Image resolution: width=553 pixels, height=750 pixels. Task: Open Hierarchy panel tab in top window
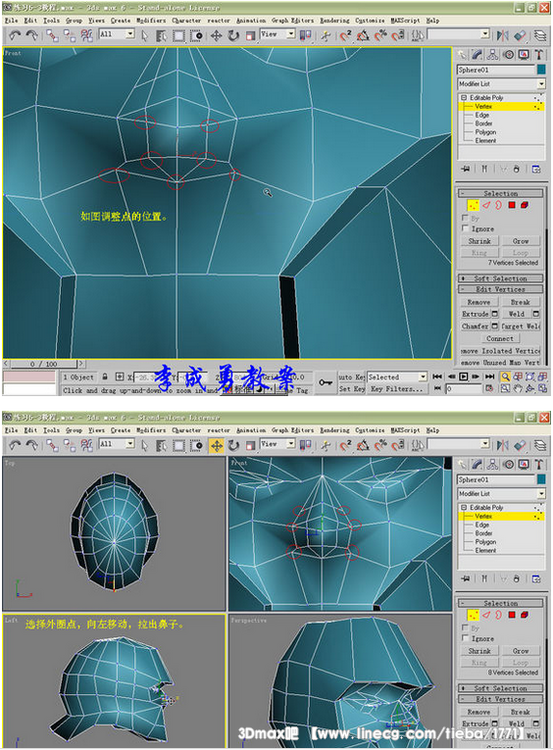(x=493, y=55)
